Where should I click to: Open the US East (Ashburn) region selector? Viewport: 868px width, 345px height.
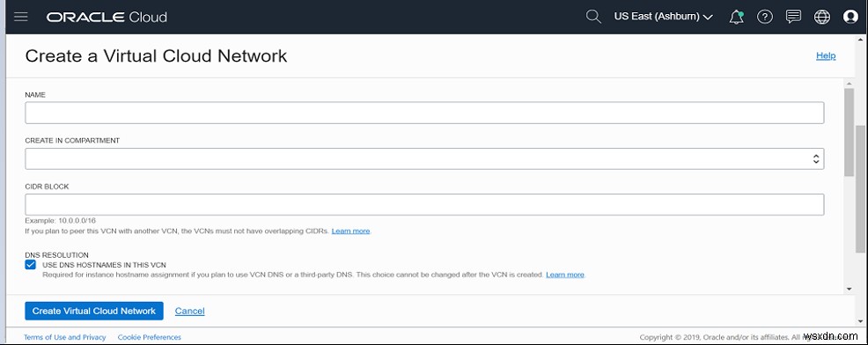663,17
